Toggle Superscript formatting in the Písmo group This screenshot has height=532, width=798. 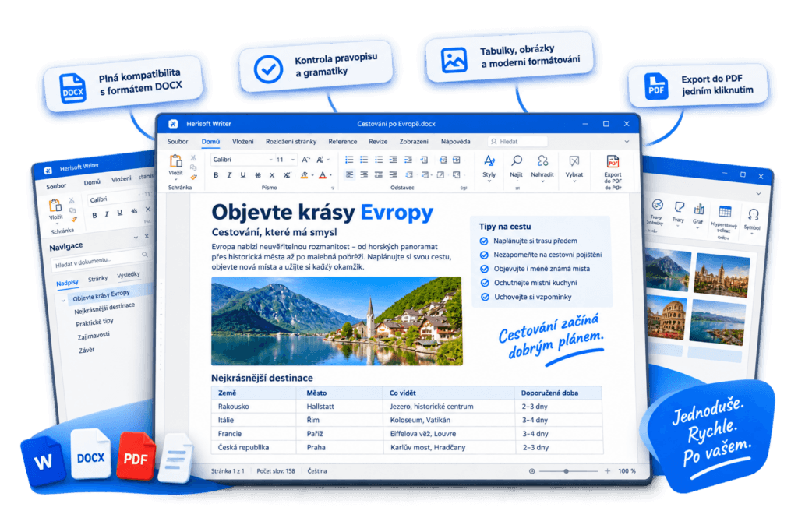pos(287,175)
